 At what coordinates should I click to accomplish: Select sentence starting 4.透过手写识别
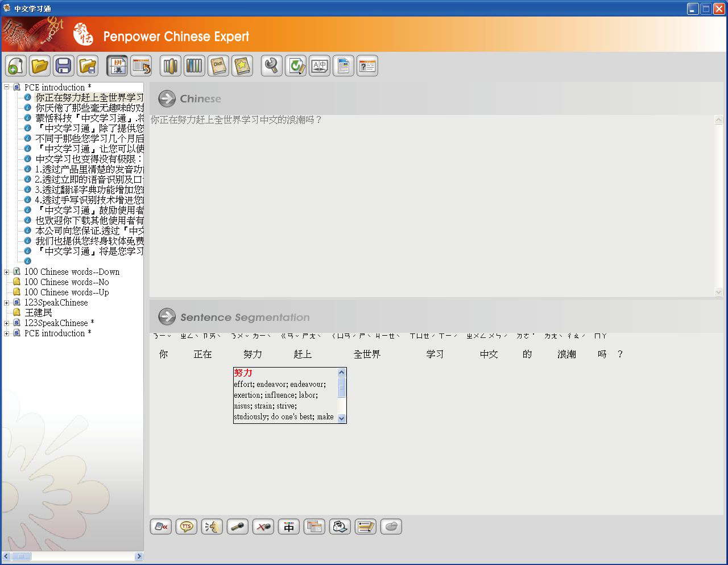pyautogui.click(x=89, y=200)
